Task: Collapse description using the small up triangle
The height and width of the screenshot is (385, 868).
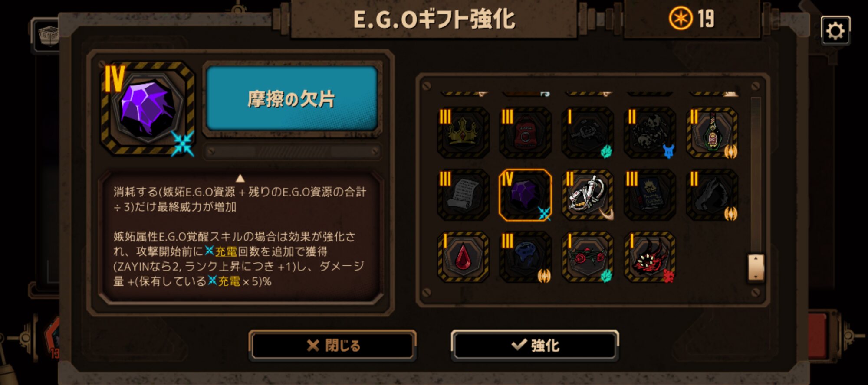Action: click(x=240, y=178)
